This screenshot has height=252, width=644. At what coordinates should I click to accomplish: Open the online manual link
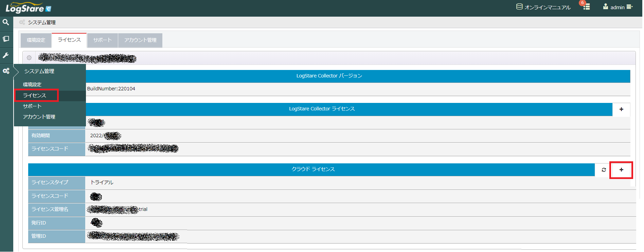[543, 7]
